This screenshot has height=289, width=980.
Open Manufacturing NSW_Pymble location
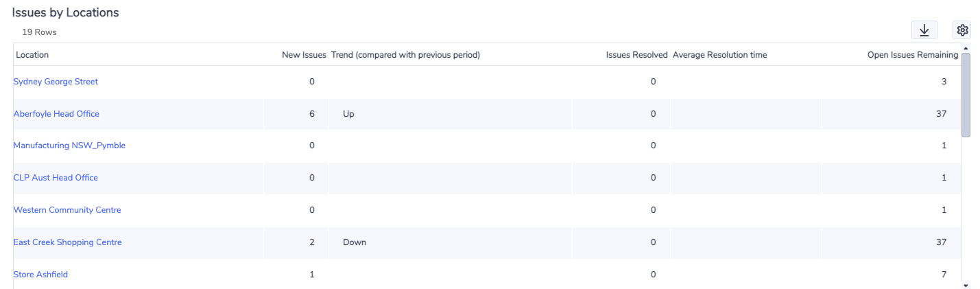point(69,146)
